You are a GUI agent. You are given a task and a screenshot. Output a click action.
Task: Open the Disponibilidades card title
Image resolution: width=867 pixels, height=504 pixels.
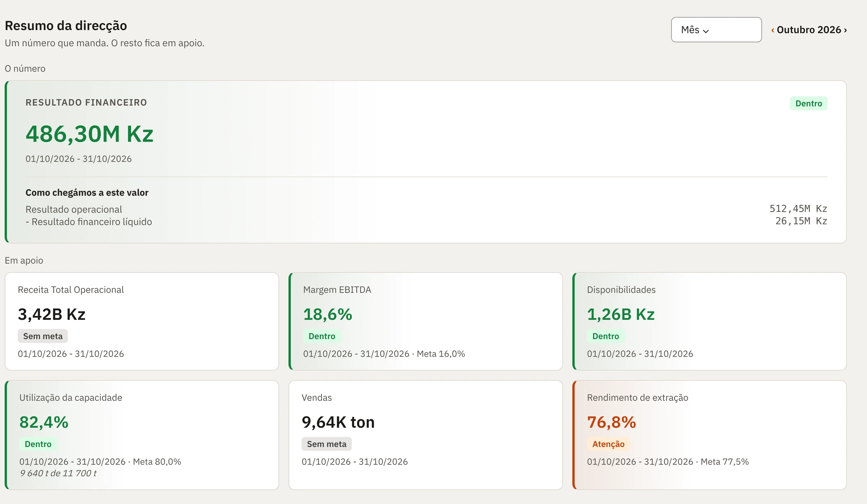click(x=621, y=290)
